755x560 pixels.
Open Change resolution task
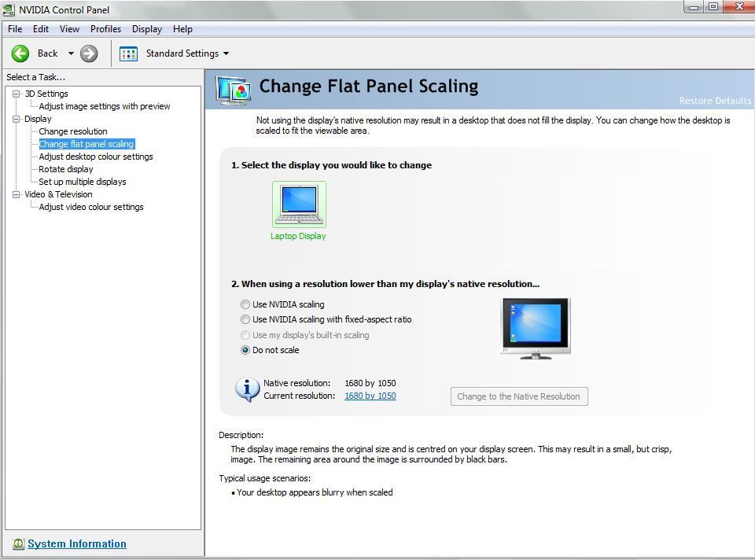(73, 131)
